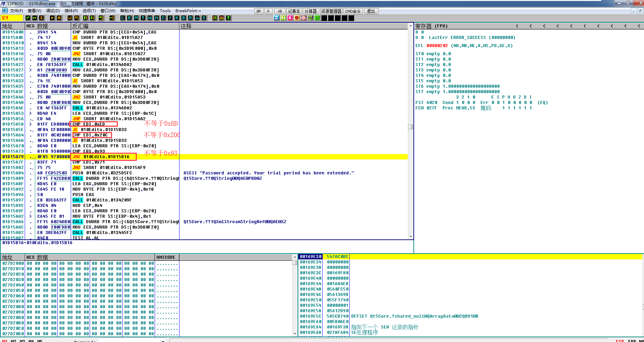Image resolution: width=644 pixels, height=342 pixels.
Task: Open References window (R icon)
Action: pyautogui.click(x=190, y=18)
